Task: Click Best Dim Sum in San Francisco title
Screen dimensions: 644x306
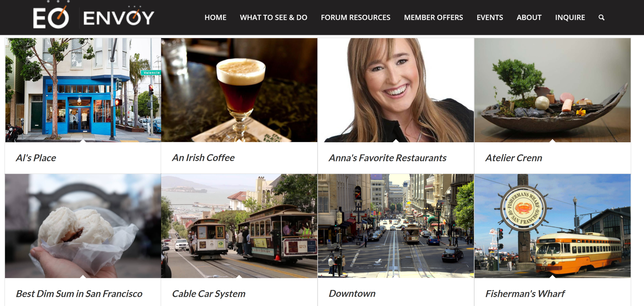Action: 79,294
